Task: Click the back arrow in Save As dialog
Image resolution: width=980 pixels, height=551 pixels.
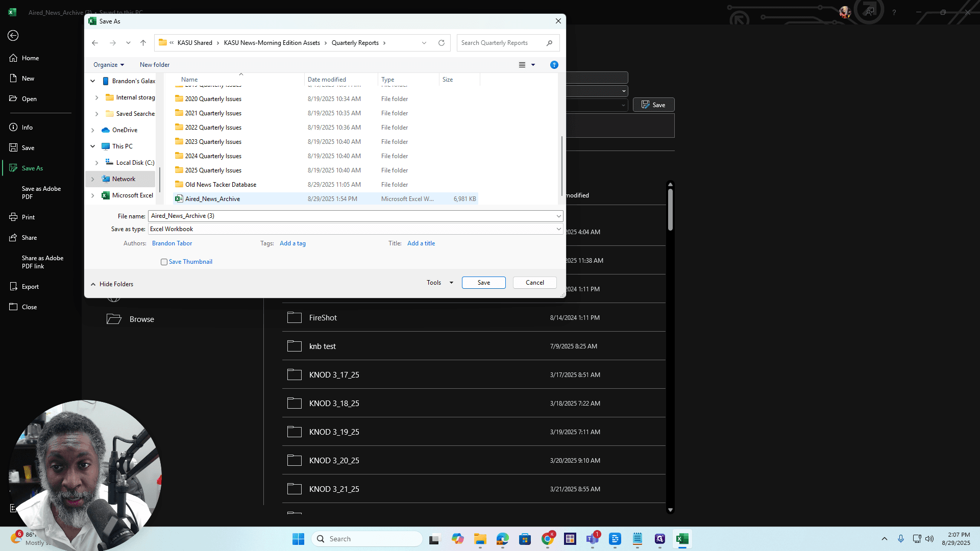Action: pos(95,43)
